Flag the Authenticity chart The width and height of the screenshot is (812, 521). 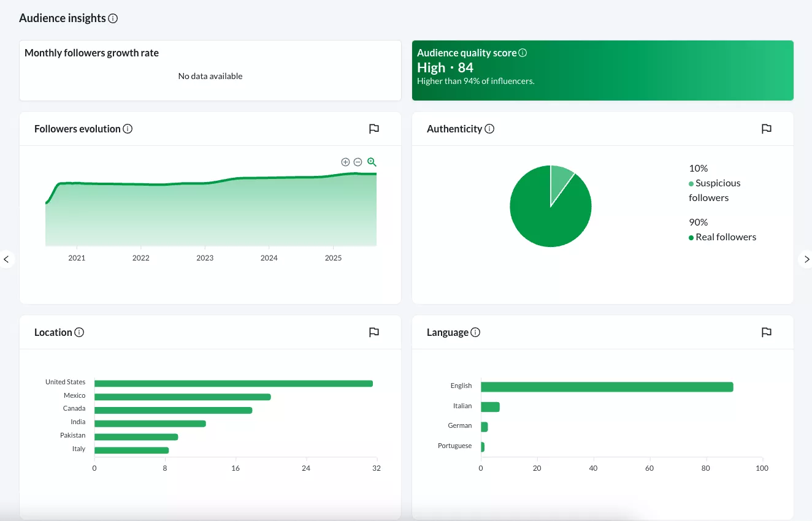766,129
